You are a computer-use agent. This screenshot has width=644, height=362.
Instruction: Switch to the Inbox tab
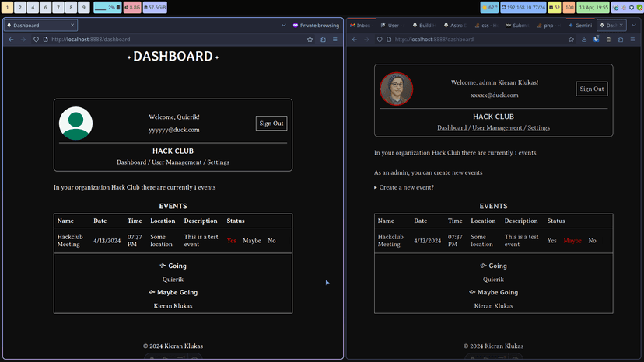[362, 25]
